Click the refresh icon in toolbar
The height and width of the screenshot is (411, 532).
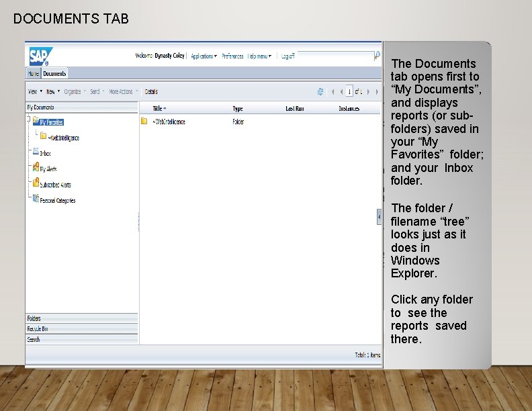[x=320, y=91]
